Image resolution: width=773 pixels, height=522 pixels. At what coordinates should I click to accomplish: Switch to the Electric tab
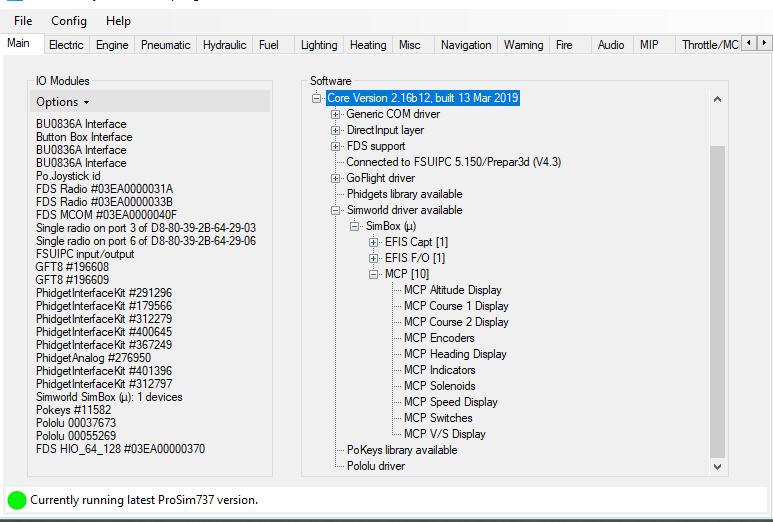tap(66, 45)
